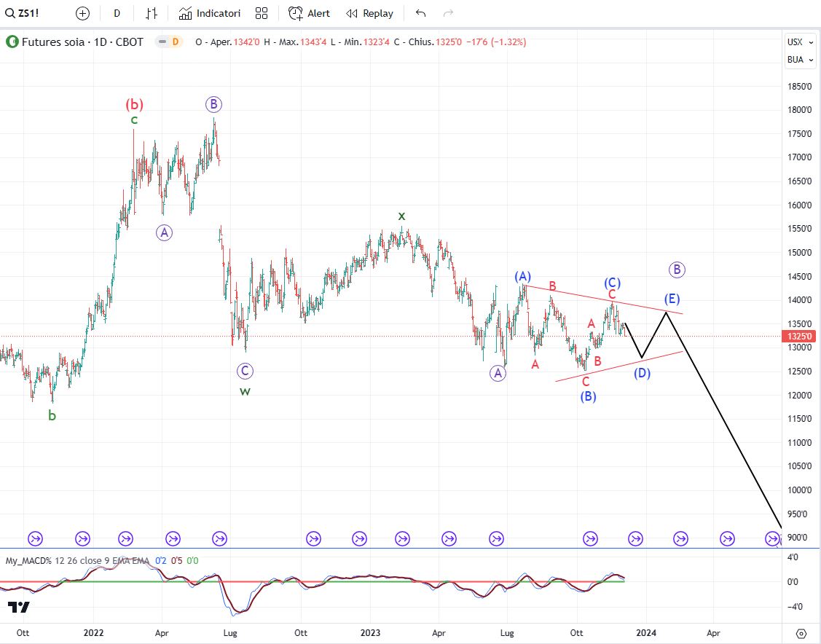This screenshot has height=644, width=821.
Task: Select the green x wave label
Action: (401, 216)
